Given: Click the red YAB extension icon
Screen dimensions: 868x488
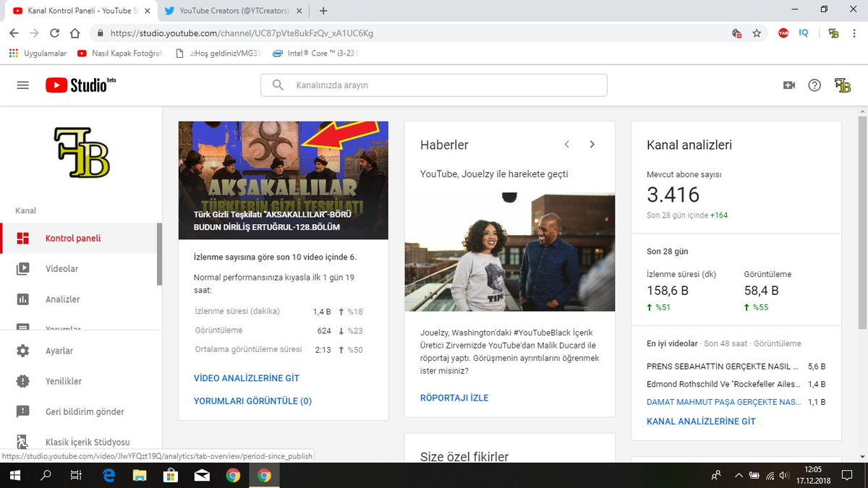Looking at the screenshot, I should coord(783,33).
